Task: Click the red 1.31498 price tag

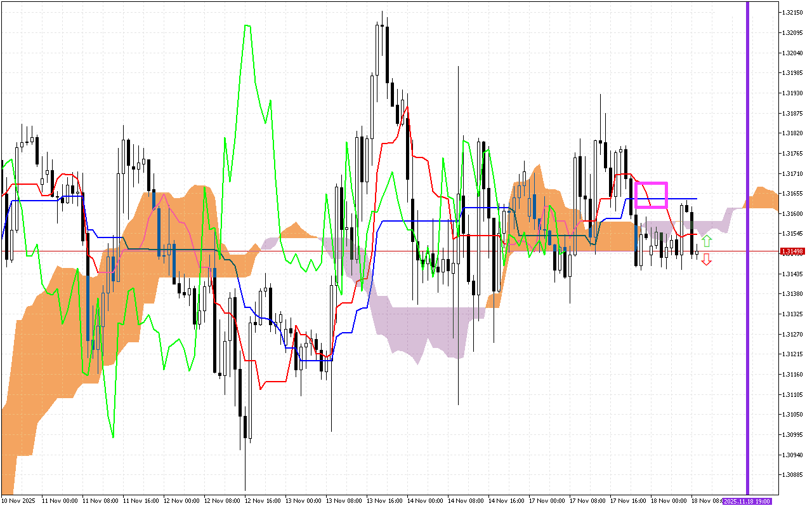Action: (791, 251)
